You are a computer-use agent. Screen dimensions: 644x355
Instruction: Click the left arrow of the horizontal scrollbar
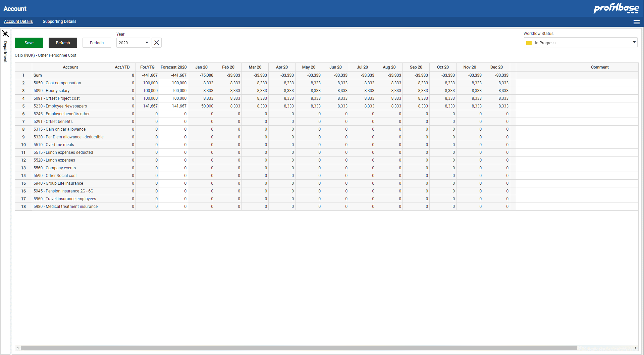pos(17,348)
